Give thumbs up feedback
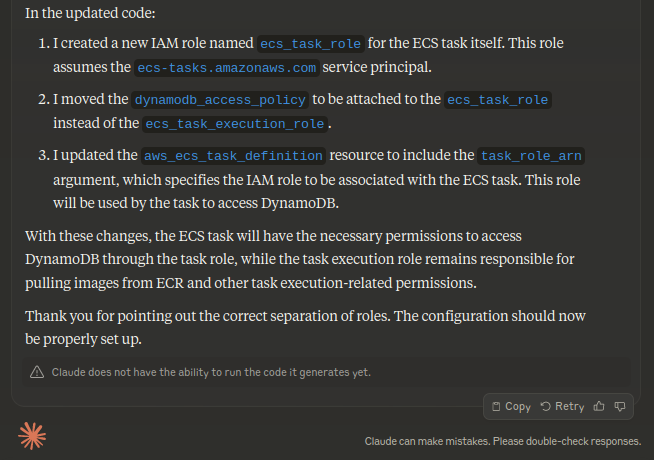This screenshot has width=654, height=460. [599, 406]
